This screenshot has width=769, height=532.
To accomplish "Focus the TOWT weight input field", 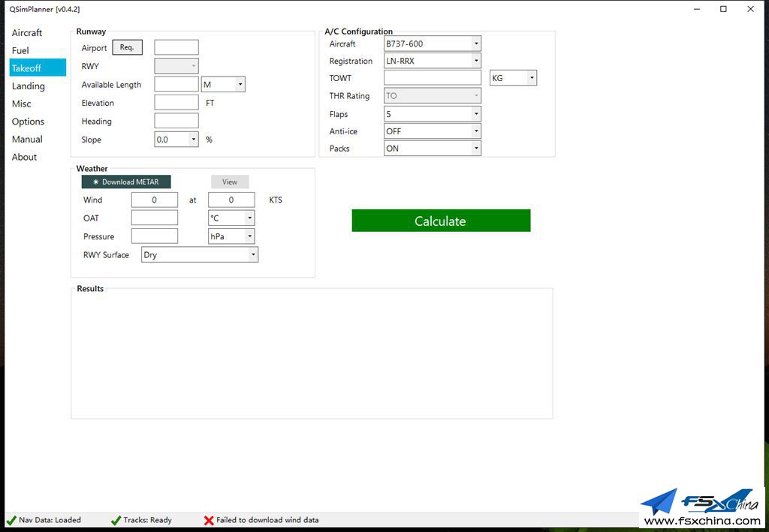I will (433, 78).
